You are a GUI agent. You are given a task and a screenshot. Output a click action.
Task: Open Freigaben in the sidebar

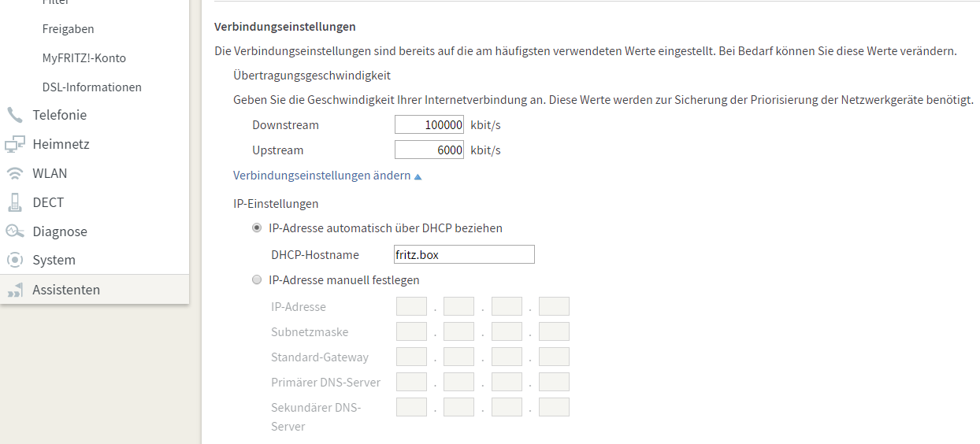pyautogui.click(x=68, y=28)
